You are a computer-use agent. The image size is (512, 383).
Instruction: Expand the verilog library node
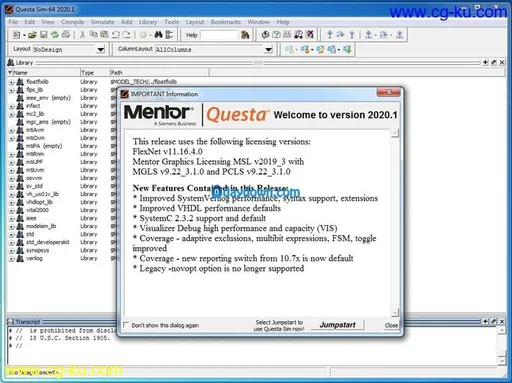point(11,259)
